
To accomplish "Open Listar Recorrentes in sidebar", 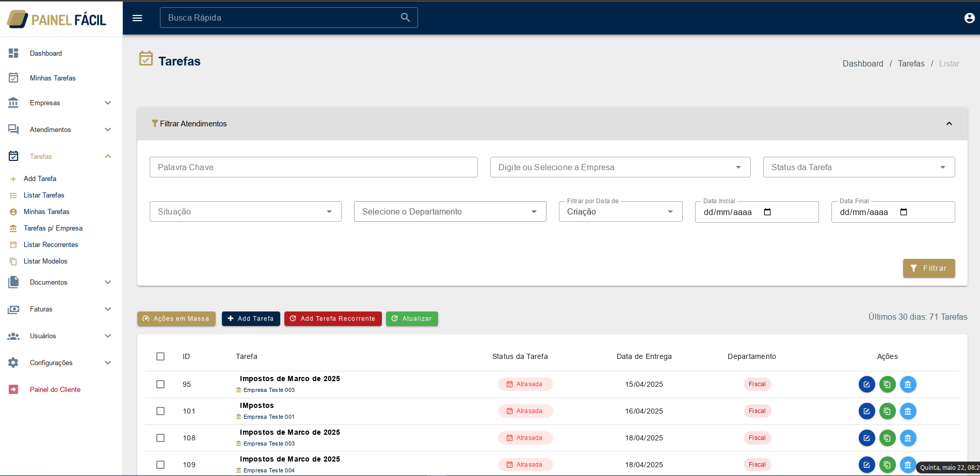I will [x=51, y=244].
